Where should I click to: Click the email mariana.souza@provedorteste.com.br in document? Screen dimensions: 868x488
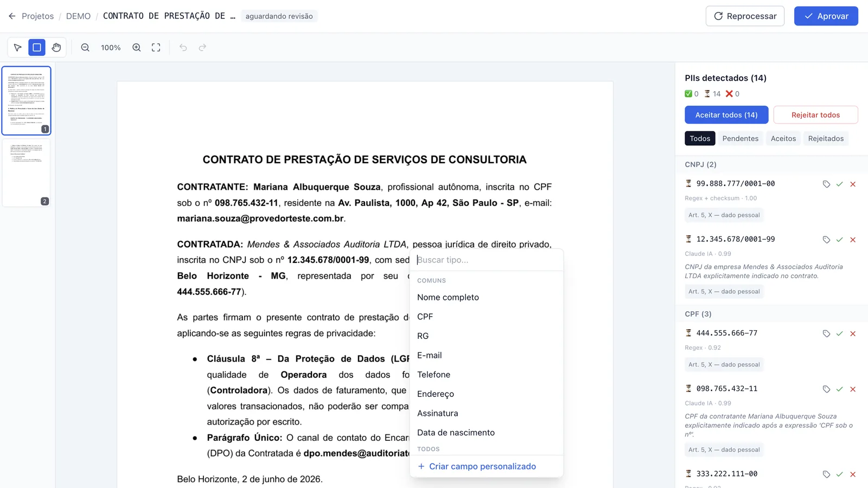tap(260, 219)
